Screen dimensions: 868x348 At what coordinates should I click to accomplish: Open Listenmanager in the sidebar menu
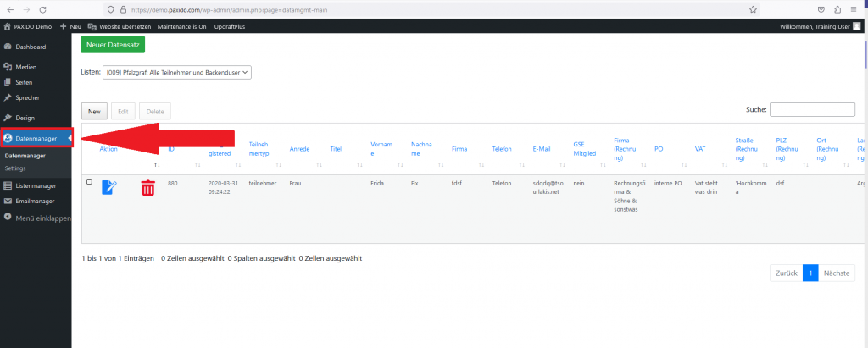point(36,185)
